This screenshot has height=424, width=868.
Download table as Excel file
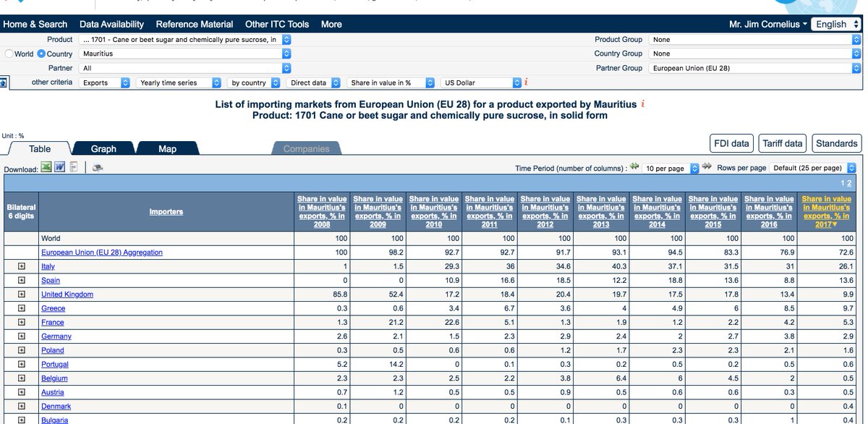coord(46,167)
